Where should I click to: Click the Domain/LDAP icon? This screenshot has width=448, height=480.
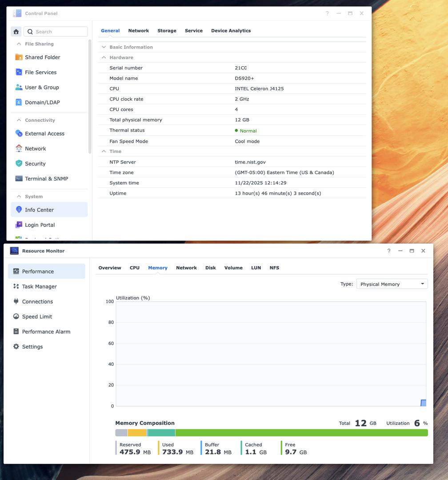(x=19, y=102)
